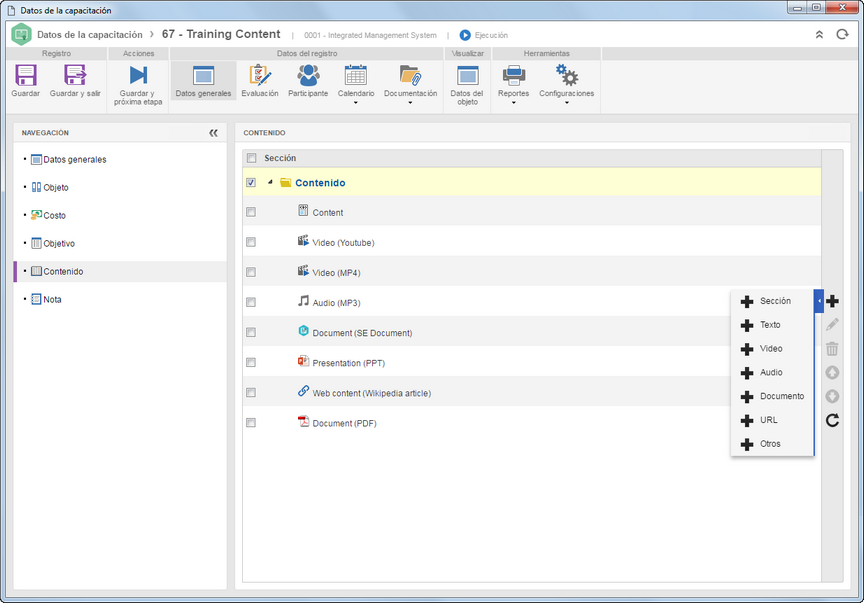Select Audio in the add menu
This screenshot has height=603, width=864.
pos(772,372)
